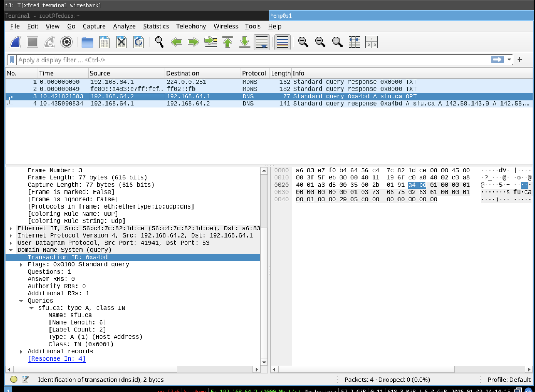Screen dimensions: 535x392
Task: Open the display filter history dropdown
Action: (x=509, y=60)
